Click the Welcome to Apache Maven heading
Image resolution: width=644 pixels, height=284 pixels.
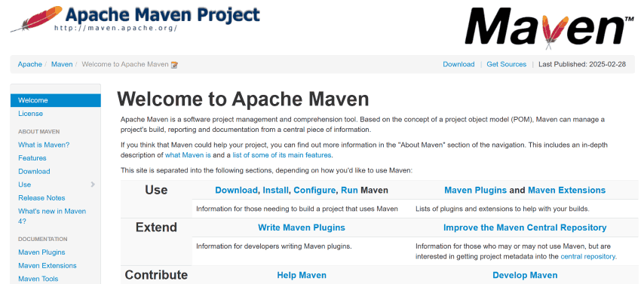(243, 99)
